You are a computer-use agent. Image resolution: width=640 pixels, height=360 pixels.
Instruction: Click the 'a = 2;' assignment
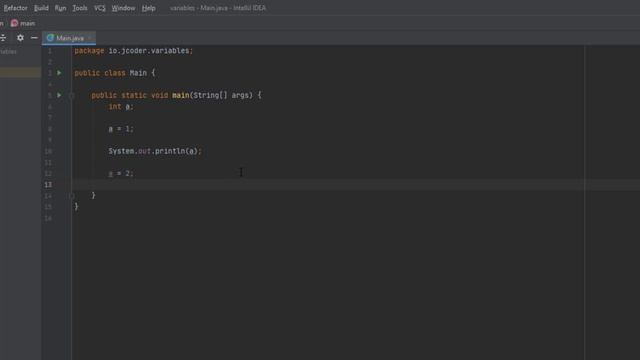(x=121, y=173)
